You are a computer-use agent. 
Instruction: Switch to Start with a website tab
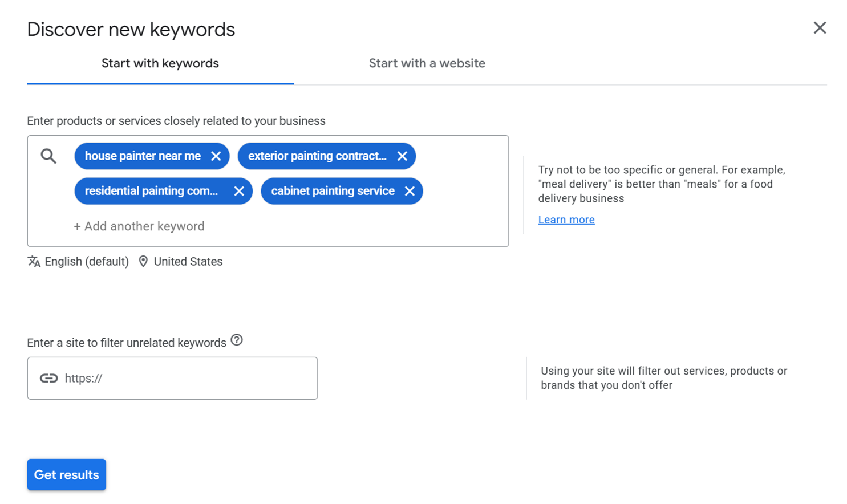tap(427, 63)
